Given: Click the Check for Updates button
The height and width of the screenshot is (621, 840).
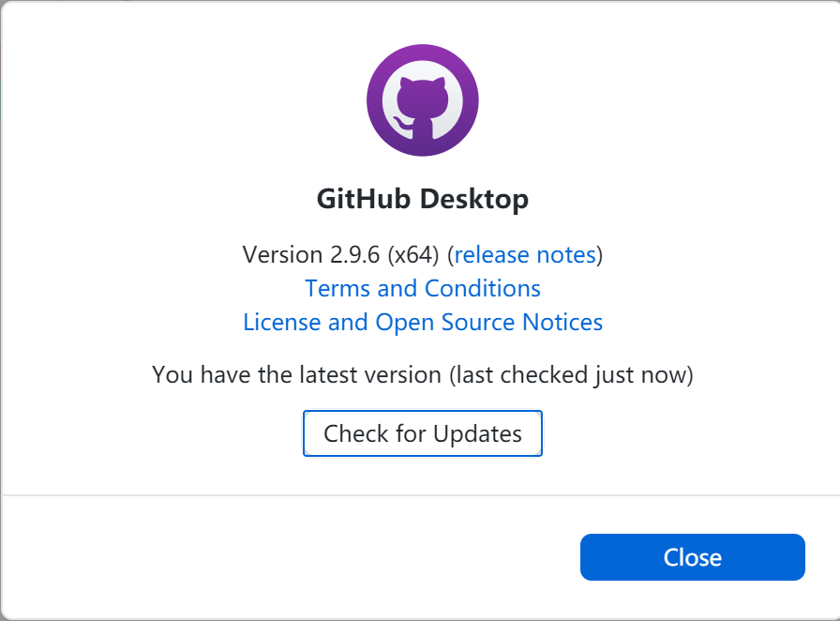Looking at the screenshot, I should [x=422, y=433].
